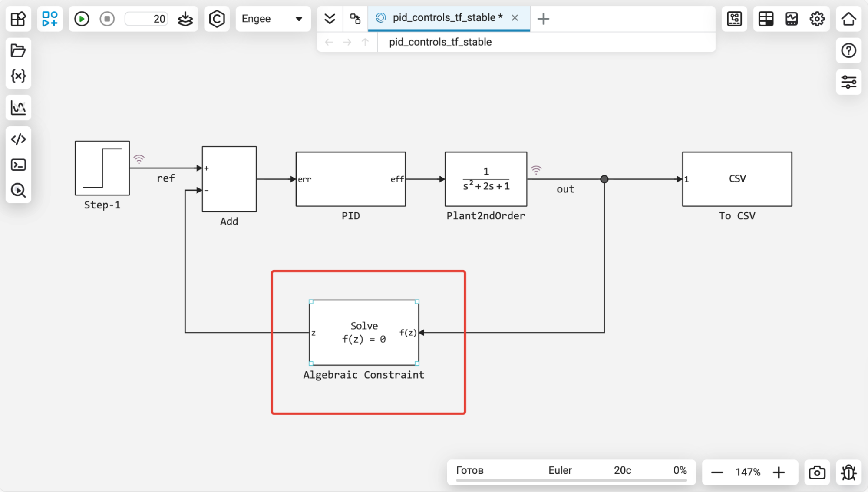Screen dimensions: 868x492
Task: Go up one model level
Action: (365, 42)
